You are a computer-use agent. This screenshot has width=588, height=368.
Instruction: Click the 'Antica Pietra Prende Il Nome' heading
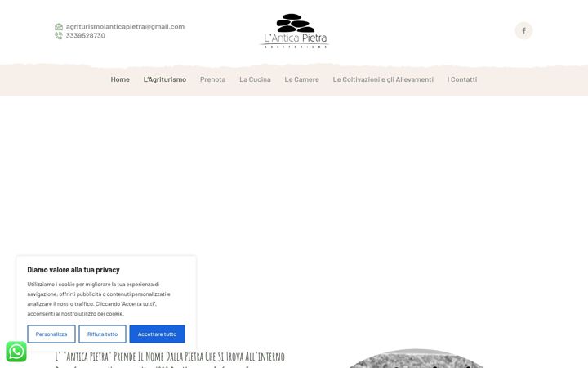[170, 359]
